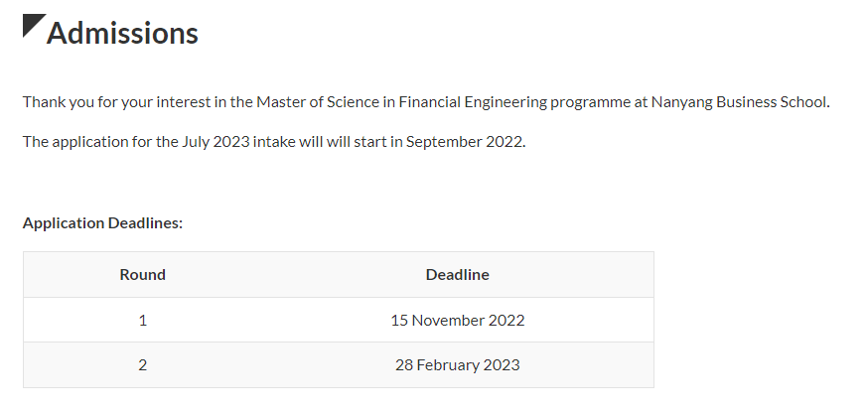Click the dark triangle icon beside Admissions
Screen dimensions: 868x413
click(32, 24)
